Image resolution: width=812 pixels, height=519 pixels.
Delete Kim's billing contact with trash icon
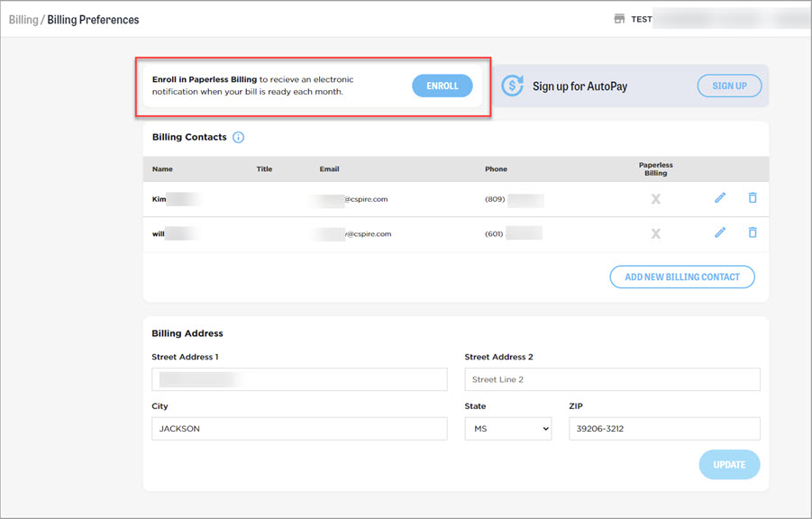click(753, 198)
